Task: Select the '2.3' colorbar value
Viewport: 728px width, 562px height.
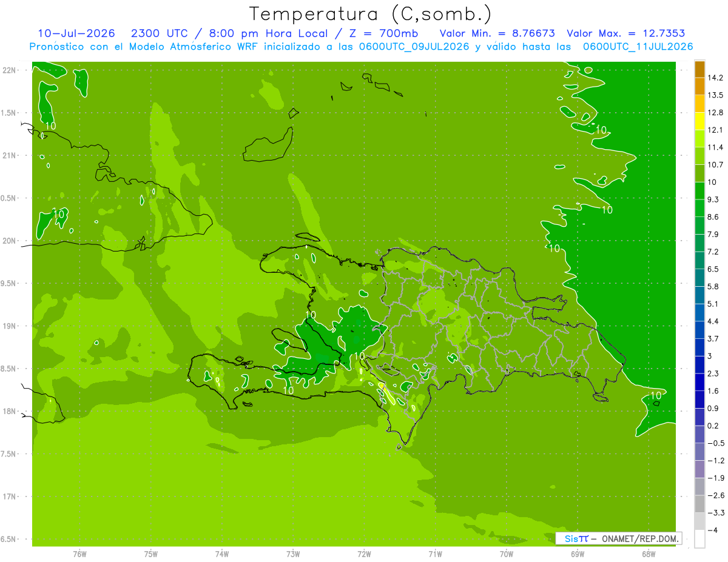Action: [713, 373]
